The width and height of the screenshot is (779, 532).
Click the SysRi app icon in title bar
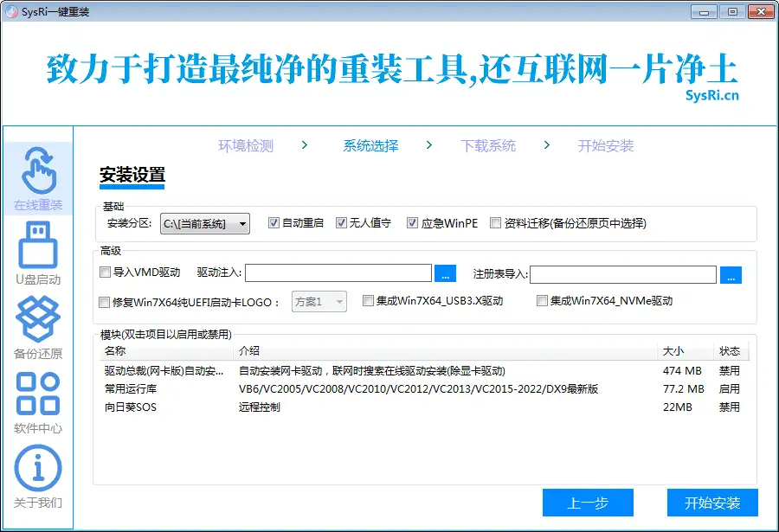11,11
